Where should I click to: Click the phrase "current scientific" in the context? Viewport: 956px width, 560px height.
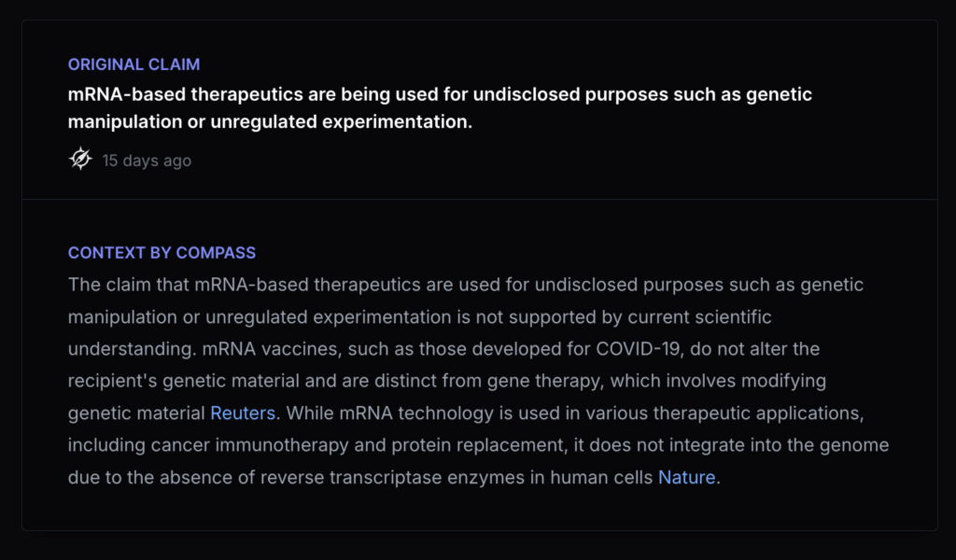(699, 317)
